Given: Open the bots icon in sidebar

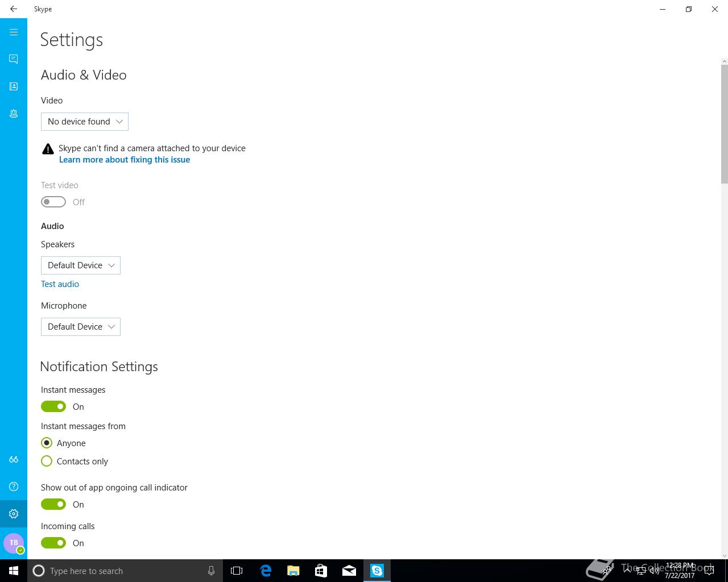Looking at the screenshot, I should coord(14,114).
